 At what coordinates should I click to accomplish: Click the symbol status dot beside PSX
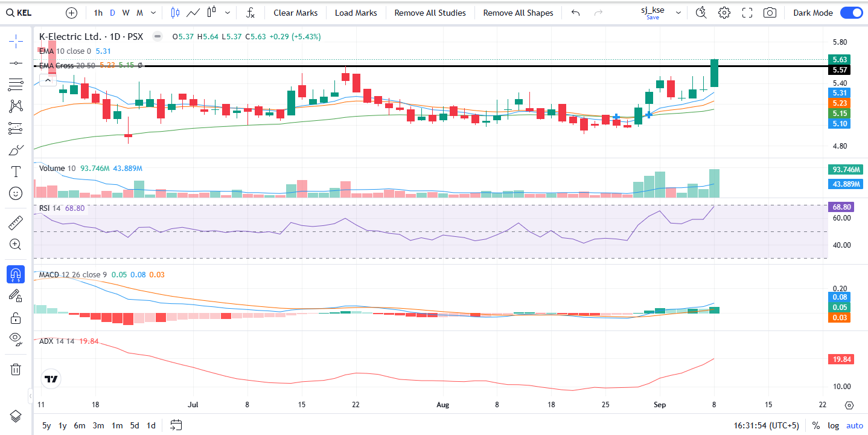[158, 36]
